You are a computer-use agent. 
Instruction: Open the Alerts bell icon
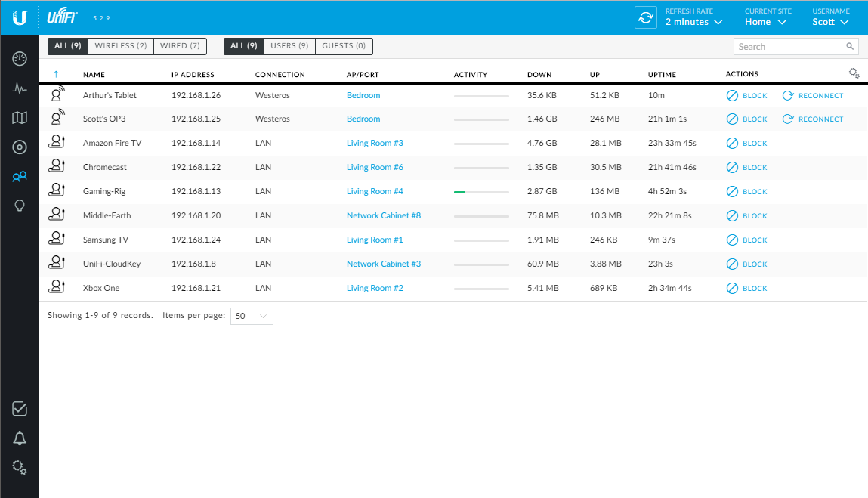[x=20, y=438]
